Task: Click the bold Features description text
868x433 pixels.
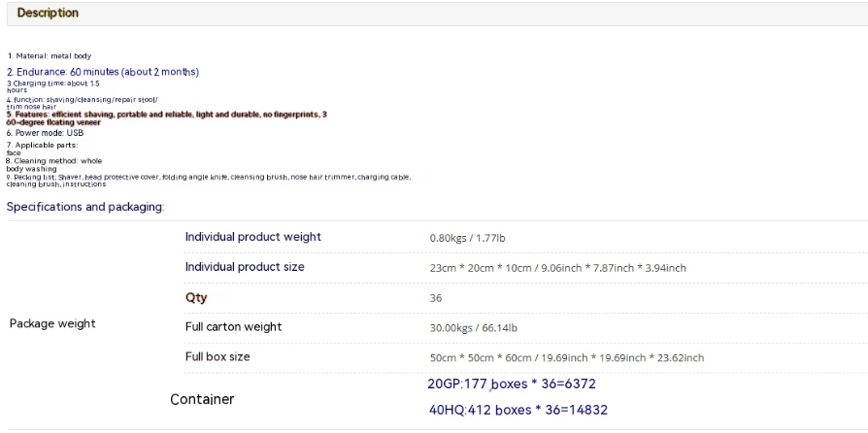Action: pyautogui.click(x=165, y=117)
